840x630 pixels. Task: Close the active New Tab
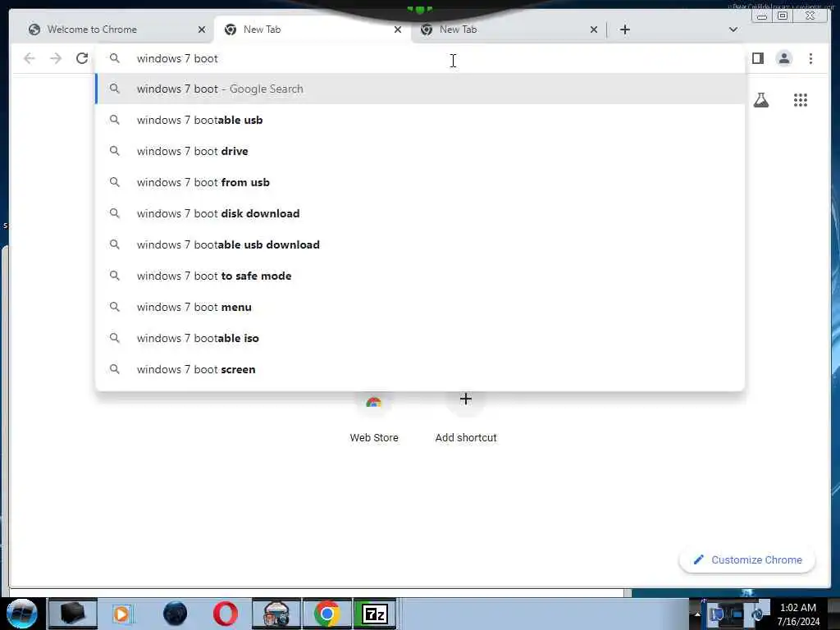click(x=398, y=30)
